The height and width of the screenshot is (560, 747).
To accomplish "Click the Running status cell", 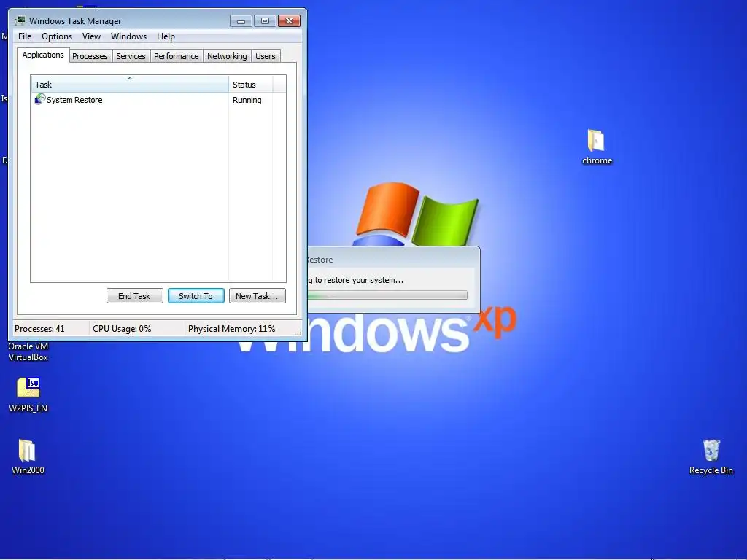I will [x=247, y=100].
